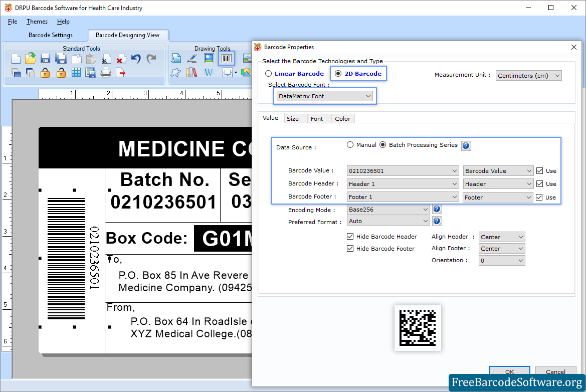Switch to the Color tab
Image resolution: width=586 pixels, height=392 pixels.
click(x=342, y=119)
